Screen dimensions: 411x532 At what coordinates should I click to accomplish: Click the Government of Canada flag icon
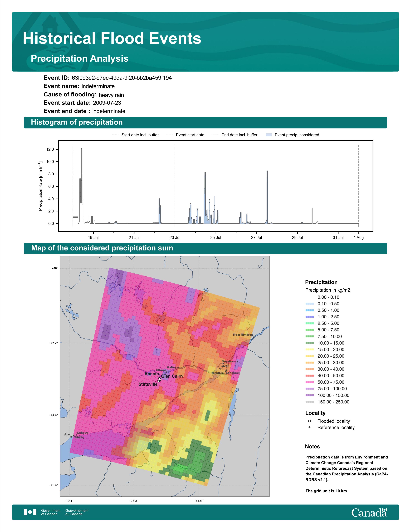pyautogui.click(x=30, y=512)
